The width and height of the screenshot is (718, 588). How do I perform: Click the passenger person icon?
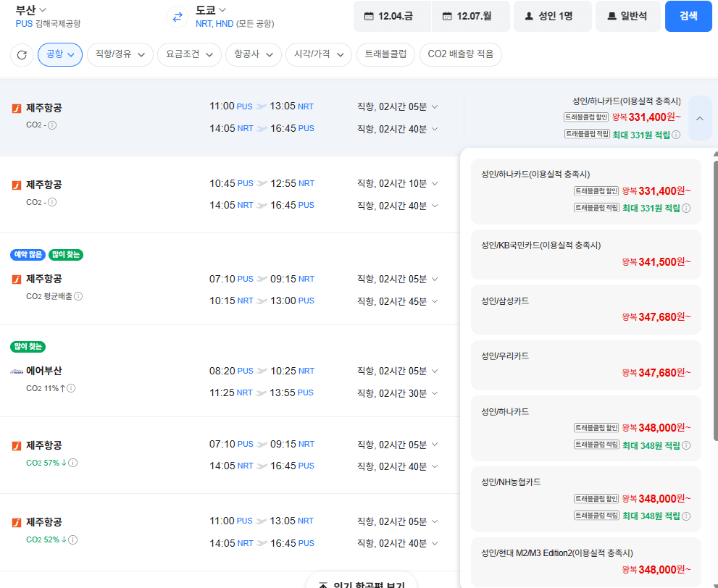click(x=529, y=17)
